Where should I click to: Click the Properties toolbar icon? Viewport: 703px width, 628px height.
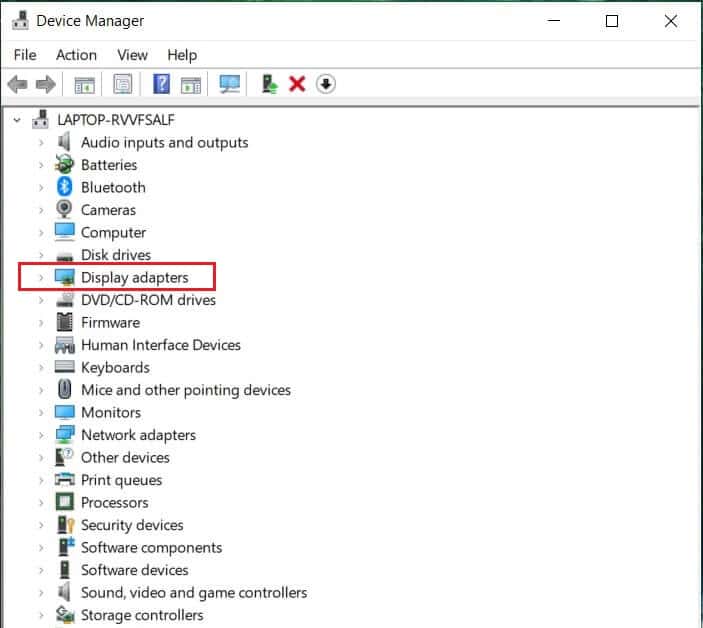(123, 84)
